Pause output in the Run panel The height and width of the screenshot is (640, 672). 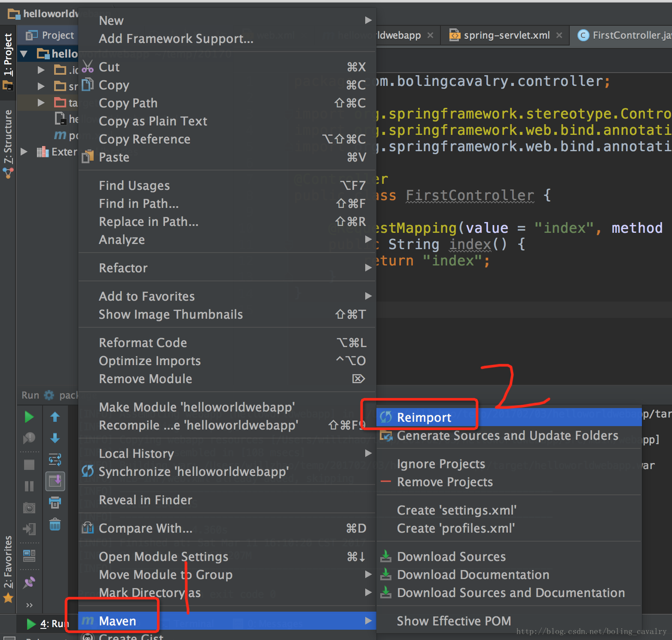coord(29,486)
